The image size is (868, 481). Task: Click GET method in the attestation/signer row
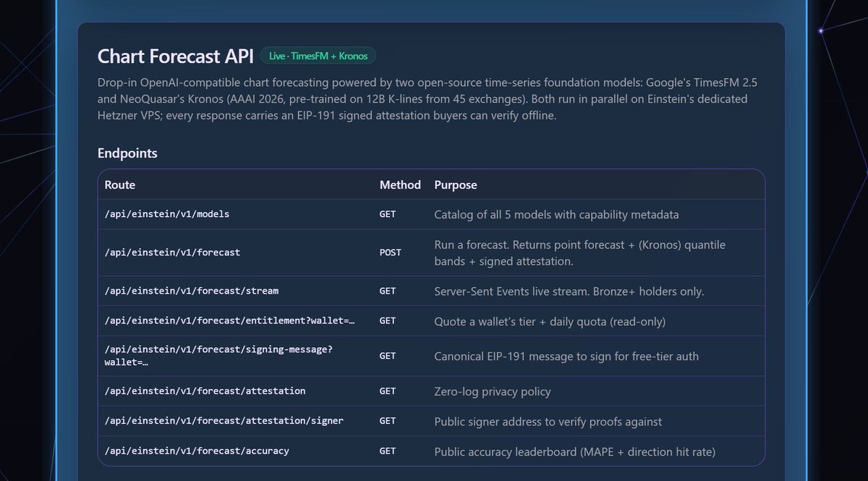click(x=388, y=421)
